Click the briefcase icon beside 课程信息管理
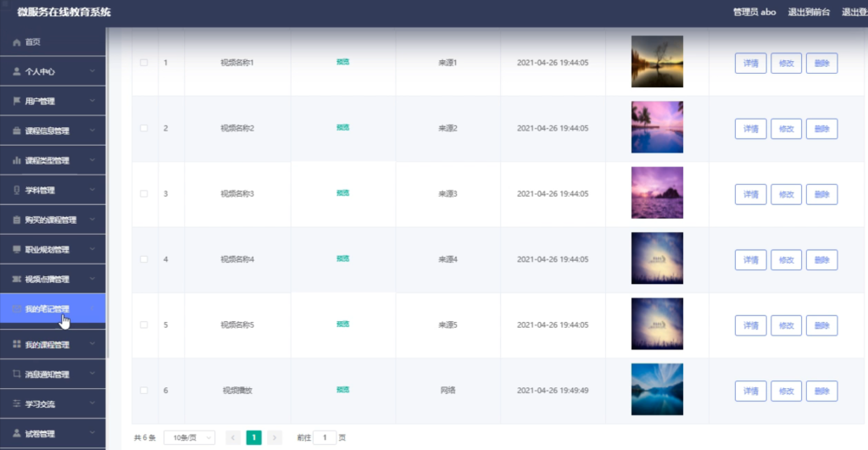Viewport: 868px width, 450px height. 17,131
